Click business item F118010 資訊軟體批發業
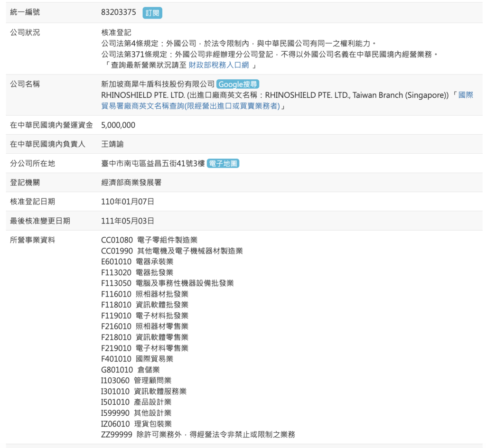 (145, 305)
